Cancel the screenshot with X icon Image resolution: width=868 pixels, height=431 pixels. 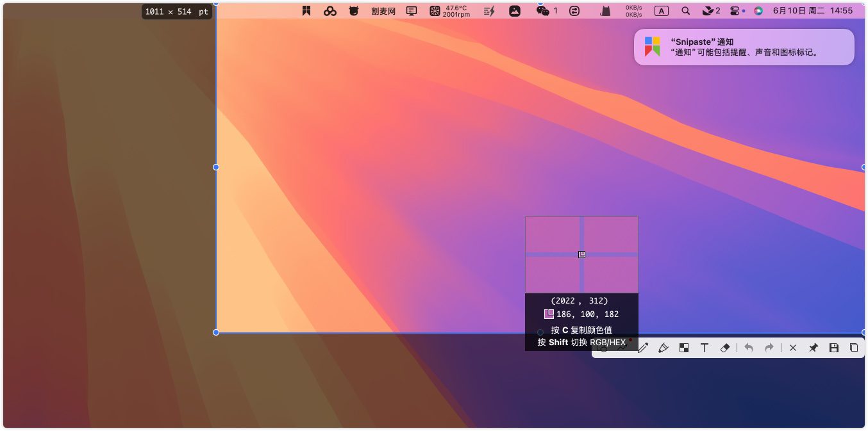(792, 348)
